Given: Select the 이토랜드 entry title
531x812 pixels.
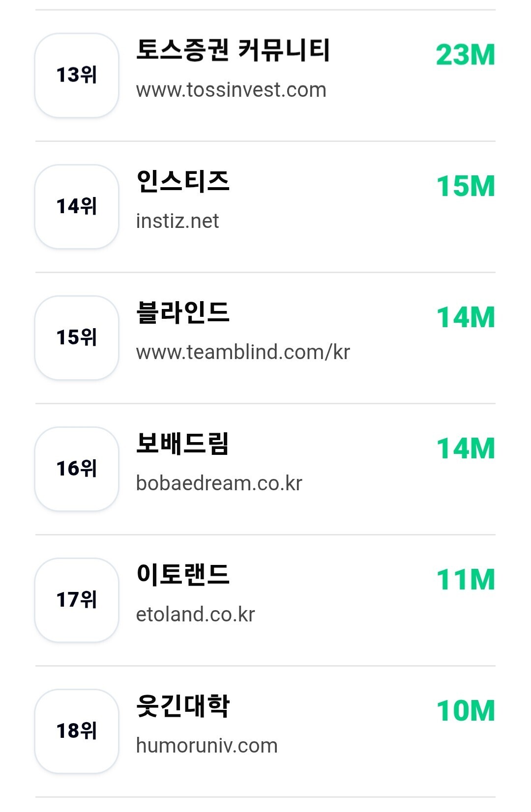Looking at the screenshot, I should 183,575.
